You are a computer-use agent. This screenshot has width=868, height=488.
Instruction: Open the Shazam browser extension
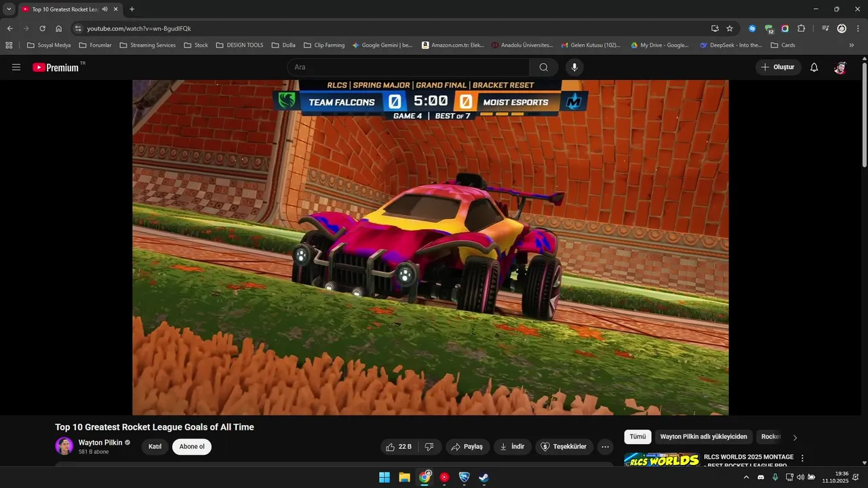pos(752,28)
